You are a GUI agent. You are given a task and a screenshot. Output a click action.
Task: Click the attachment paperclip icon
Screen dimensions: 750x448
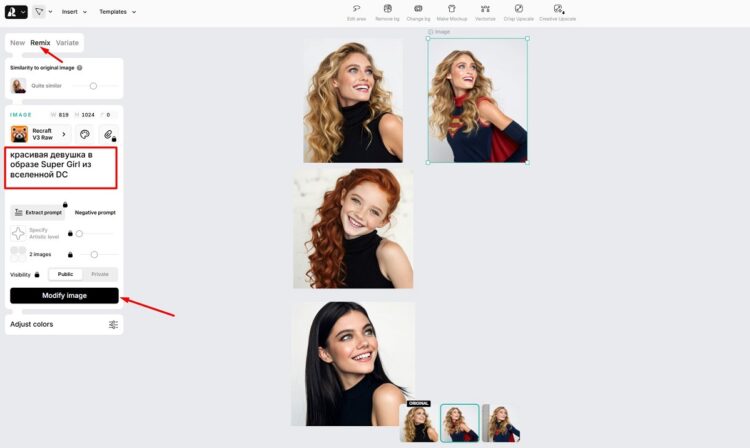coord(109,134)
